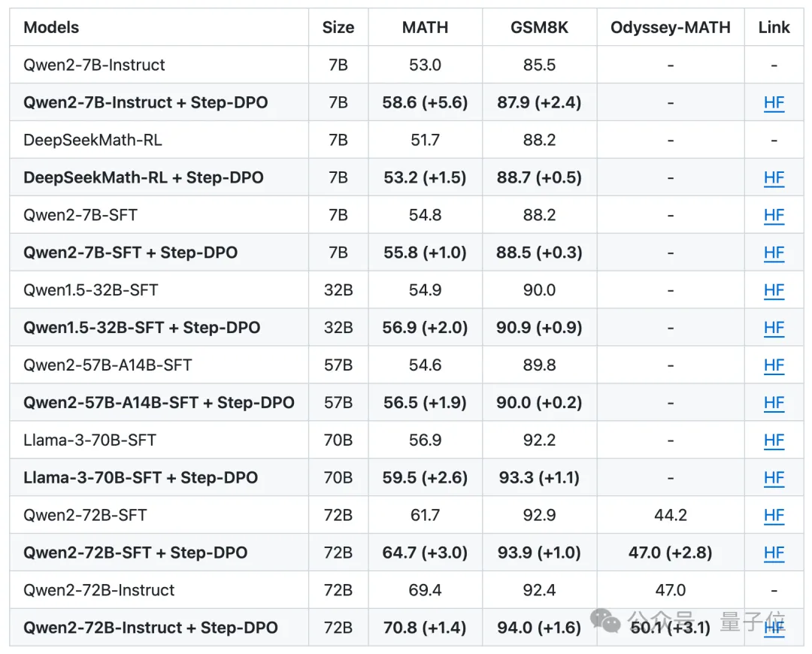
Task: Open HF link for DeepSeekMath-RL + Step-DPO
Action: 774,177
